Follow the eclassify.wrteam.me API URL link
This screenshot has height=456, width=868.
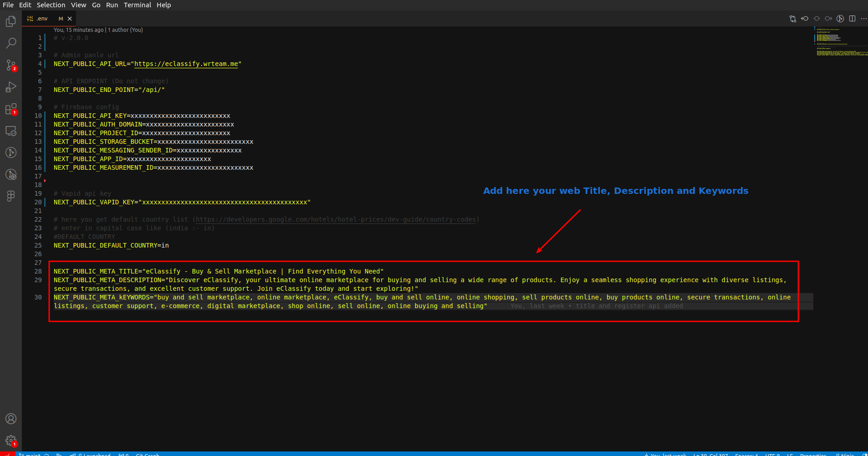[186, 64]
